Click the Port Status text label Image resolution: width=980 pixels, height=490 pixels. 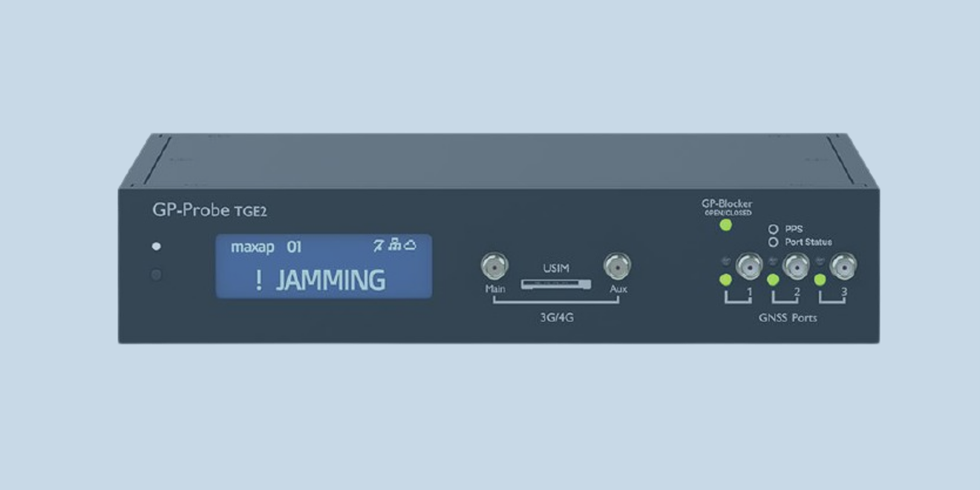(808, 242)
